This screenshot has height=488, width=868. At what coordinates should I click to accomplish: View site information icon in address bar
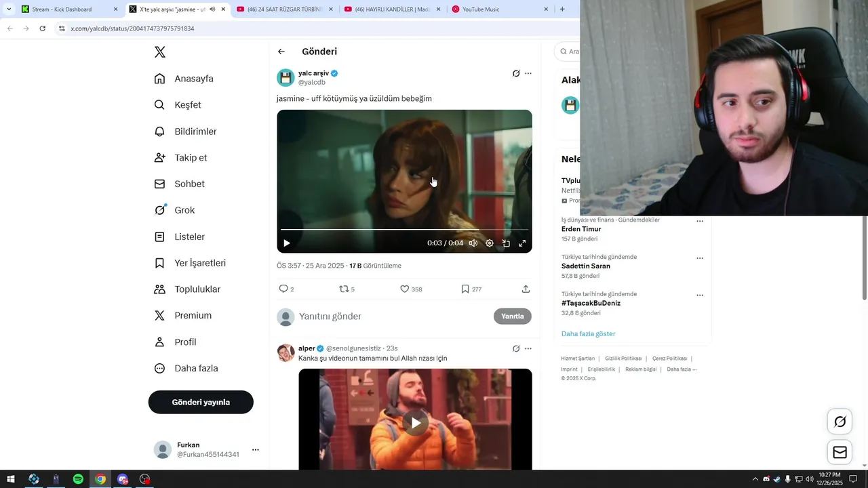[x=62, y=28]
